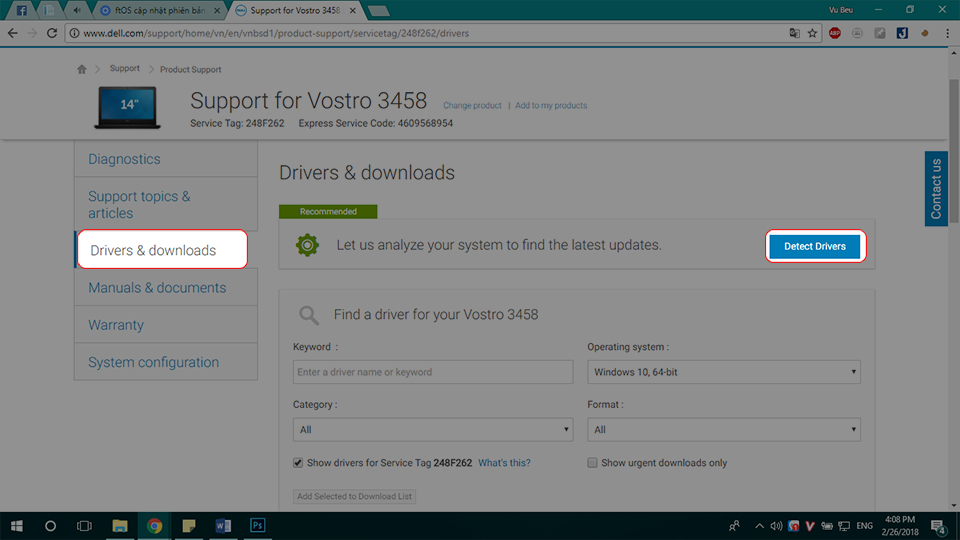Open Chrome's three-dot menu
Image resolution: width=960 pixels, height=540 pixels.
tap(947, 33)
